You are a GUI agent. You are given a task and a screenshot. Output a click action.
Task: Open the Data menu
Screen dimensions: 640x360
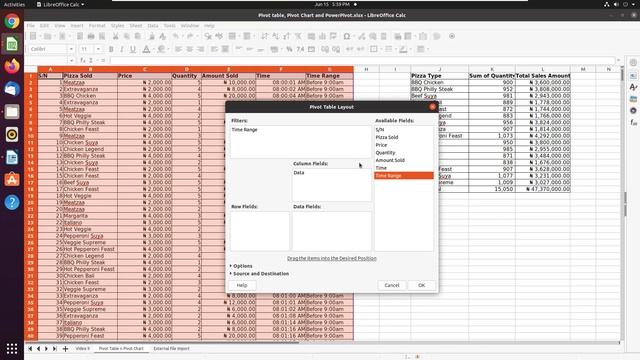[153, 26]
